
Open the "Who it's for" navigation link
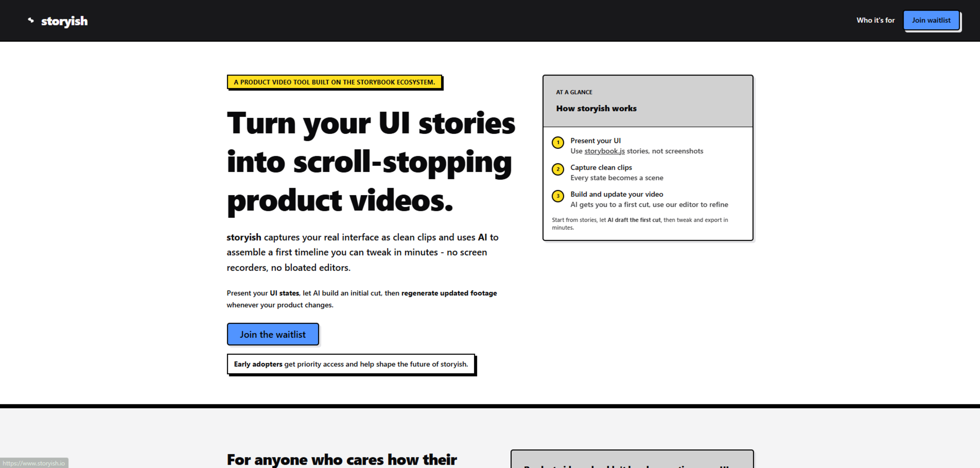(875, 20)
